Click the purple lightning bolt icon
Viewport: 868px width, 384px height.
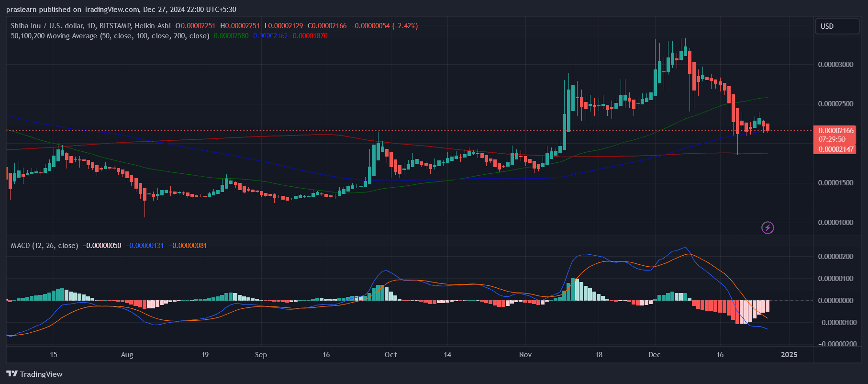click(x=768, y=228)
